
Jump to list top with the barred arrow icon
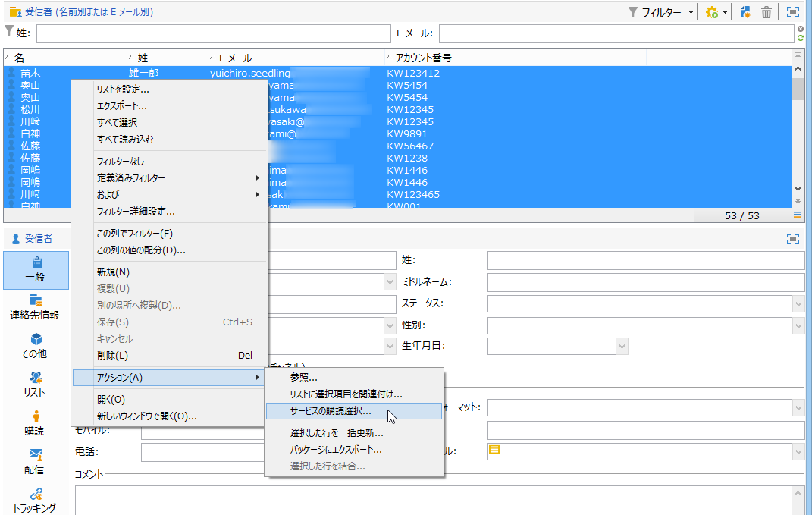pos(798,55)
